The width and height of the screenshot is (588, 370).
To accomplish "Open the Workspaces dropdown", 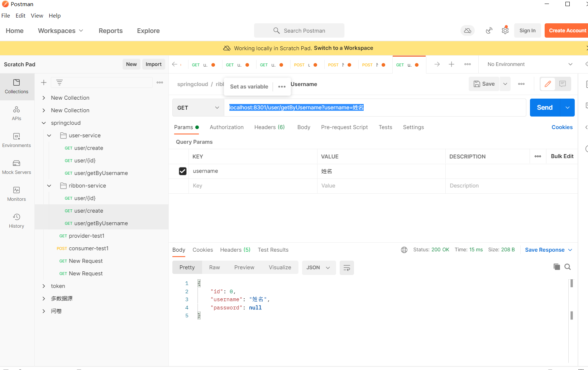I will (61, 31).
